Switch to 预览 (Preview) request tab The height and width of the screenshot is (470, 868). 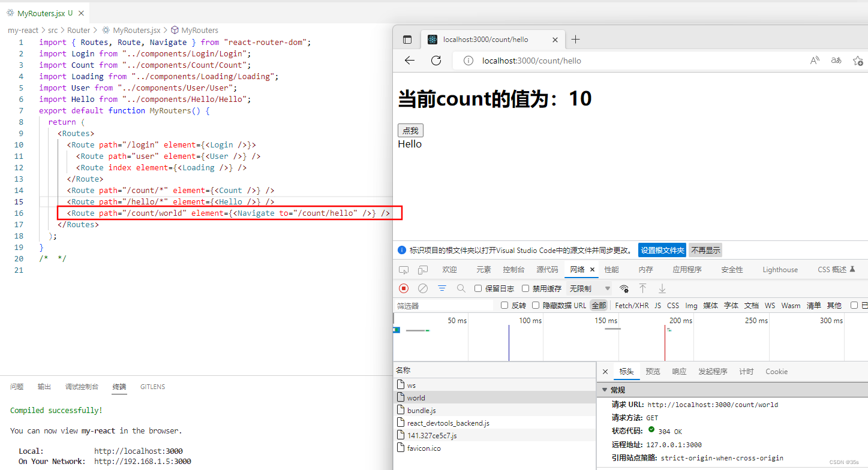(x=653, y=372)
